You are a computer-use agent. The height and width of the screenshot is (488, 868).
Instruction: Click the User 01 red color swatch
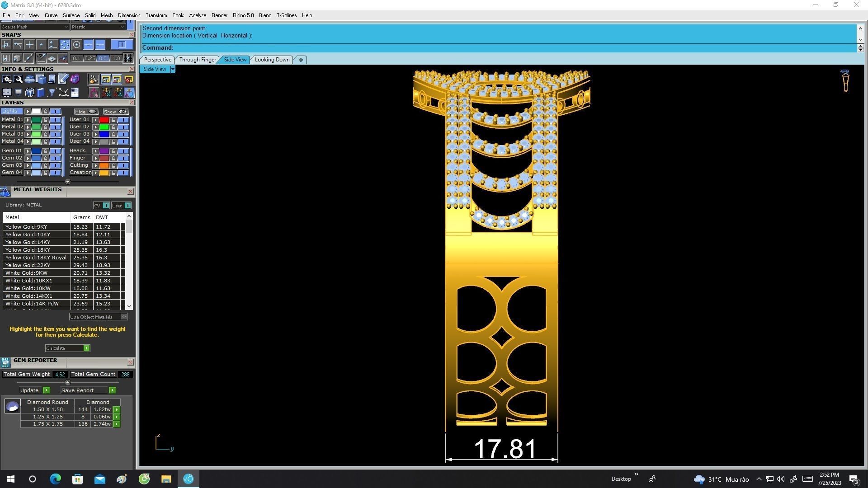click(x=104, y=120)
